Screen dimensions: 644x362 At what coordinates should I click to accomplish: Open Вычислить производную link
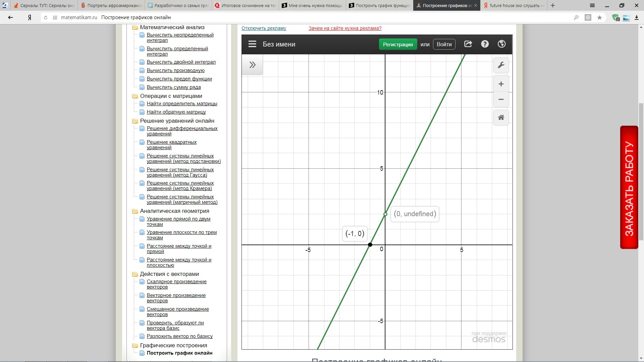click(175, 70)
